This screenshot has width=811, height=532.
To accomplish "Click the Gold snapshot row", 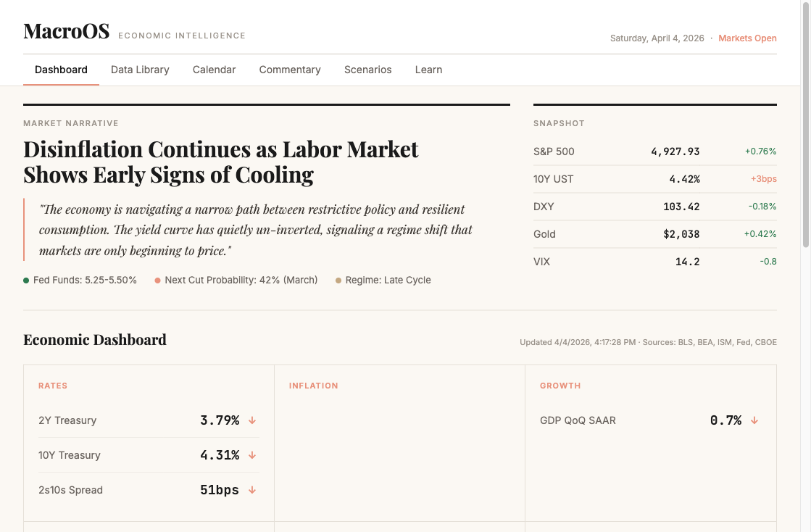I will [654, 234].
